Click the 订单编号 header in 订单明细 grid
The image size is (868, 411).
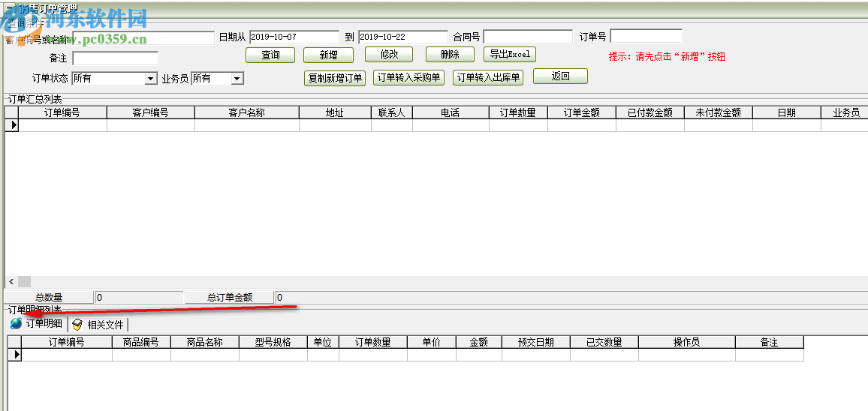pos(66,343)
